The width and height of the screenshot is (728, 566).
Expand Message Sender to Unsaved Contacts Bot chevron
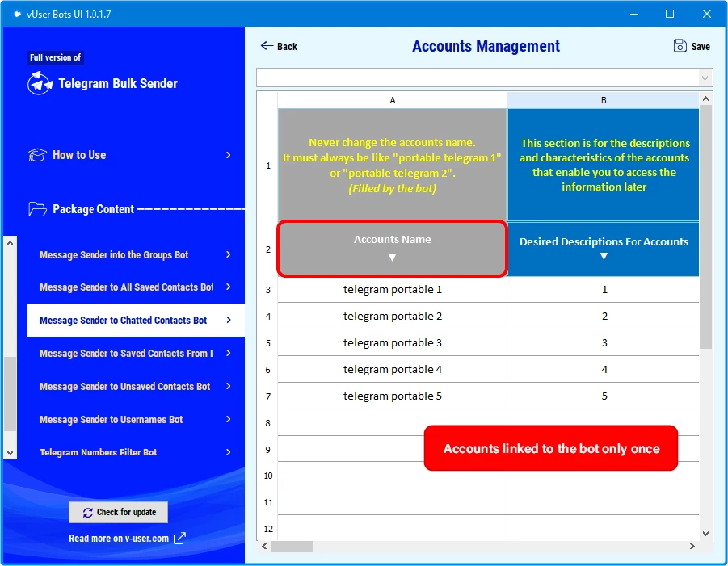click(229, 386)
